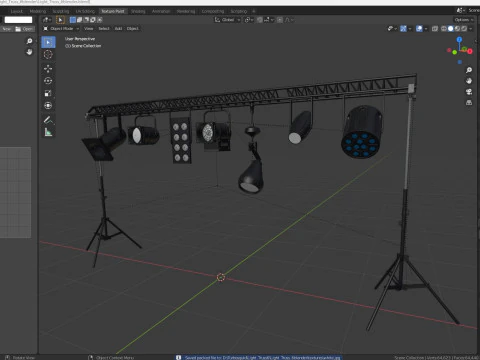The height and width of the screenshot is (360, 480).
Task: Toggle show gizmo button
Action: tap(403, 29)
